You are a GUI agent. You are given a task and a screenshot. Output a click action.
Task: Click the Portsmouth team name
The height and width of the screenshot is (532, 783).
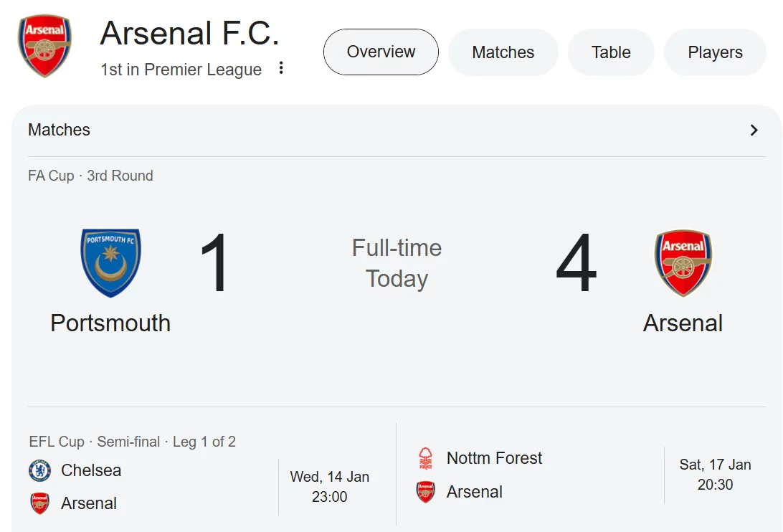(x=110, y=323)
